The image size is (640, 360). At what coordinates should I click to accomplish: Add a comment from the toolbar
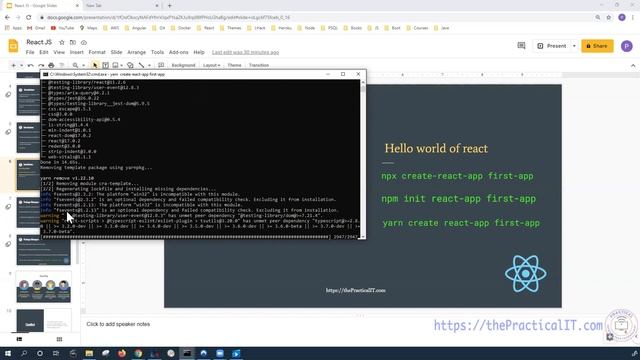point(161,65)
